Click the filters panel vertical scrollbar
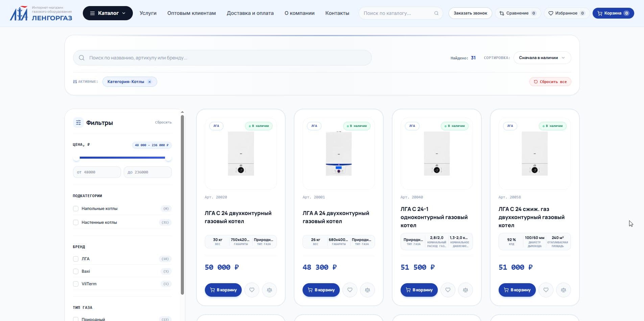644x321 pixels. point(183,205)
